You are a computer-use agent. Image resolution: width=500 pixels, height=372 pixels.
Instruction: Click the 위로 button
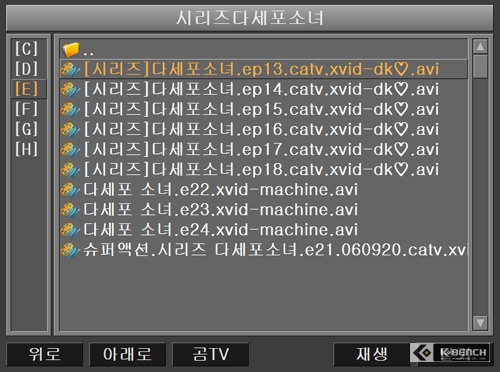click(44, 354)
